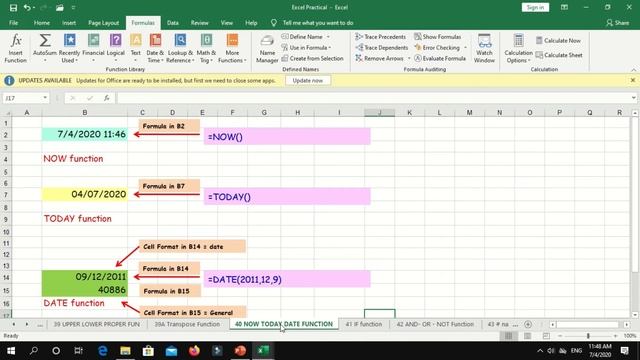This screenshot has width=640, height=360.
Task: Open Math & Trig functions
Action: [206, 48]
